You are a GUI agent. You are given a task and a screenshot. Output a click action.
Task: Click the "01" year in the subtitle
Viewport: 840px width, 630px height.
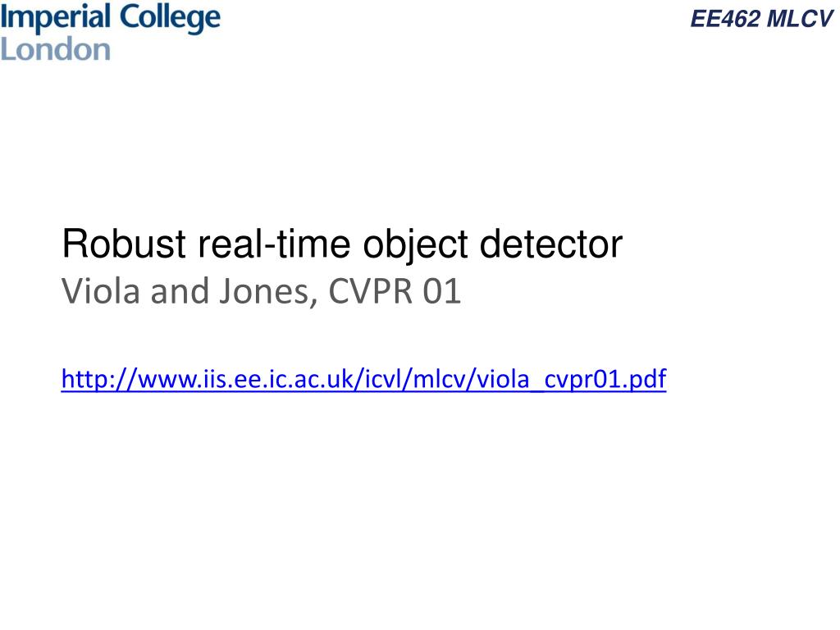(x=442, y=291)
